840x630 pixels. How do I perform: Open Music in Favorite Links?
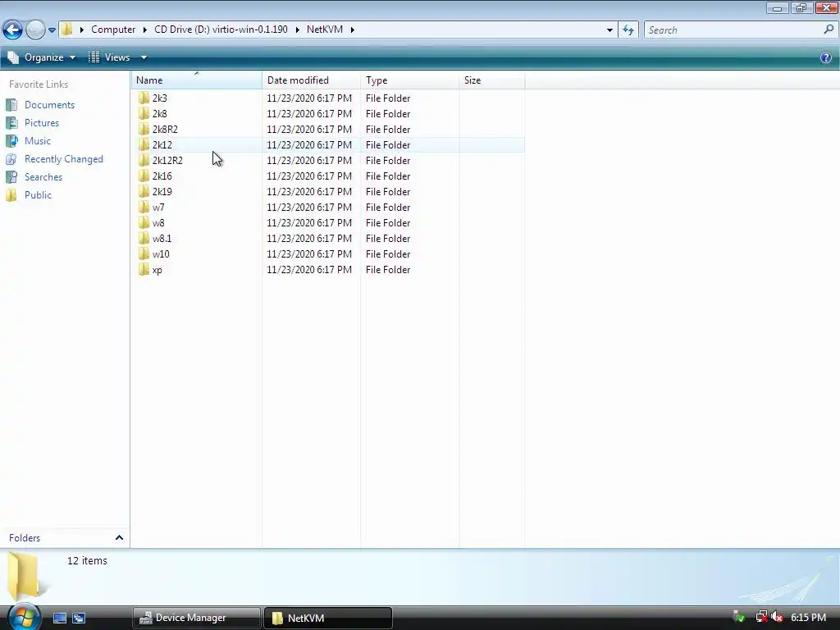coord(38,141)
